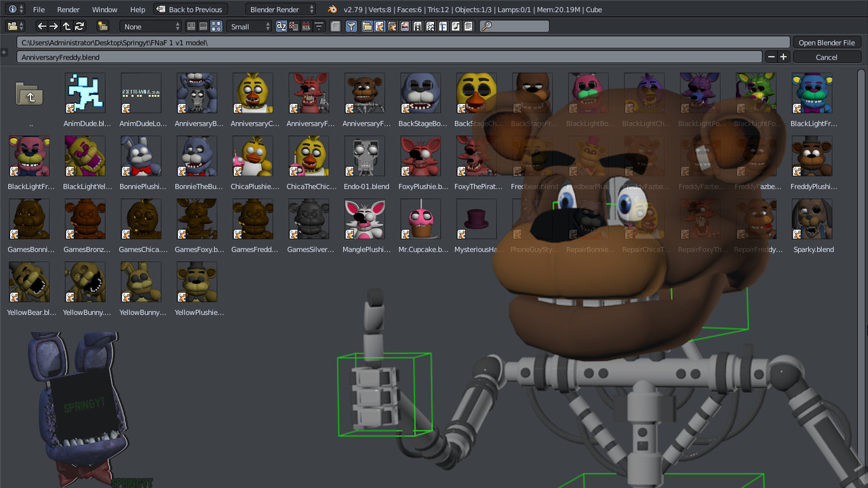
Task: Click the Blender logo icon
Action: pyautogui.click(x=332, y=10)
